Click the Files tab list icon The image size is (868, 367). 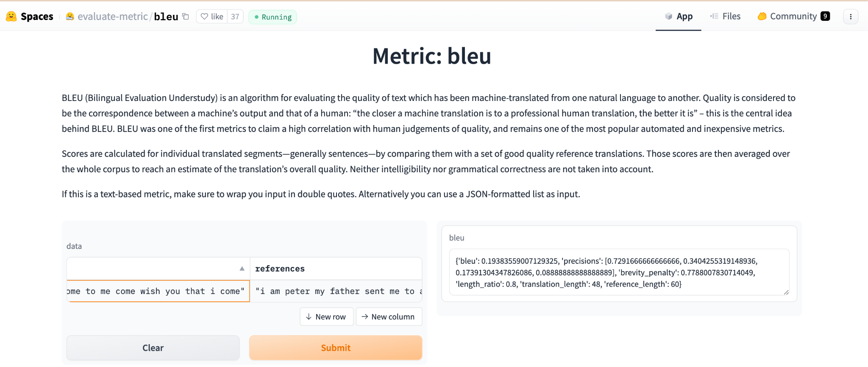point(714,17)
